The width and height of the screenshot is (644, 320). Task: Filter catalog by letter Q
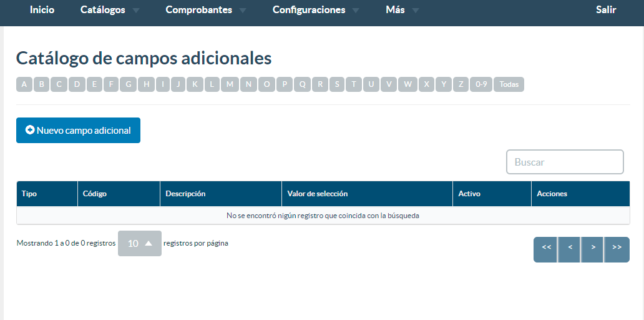(x=302, y=84)
